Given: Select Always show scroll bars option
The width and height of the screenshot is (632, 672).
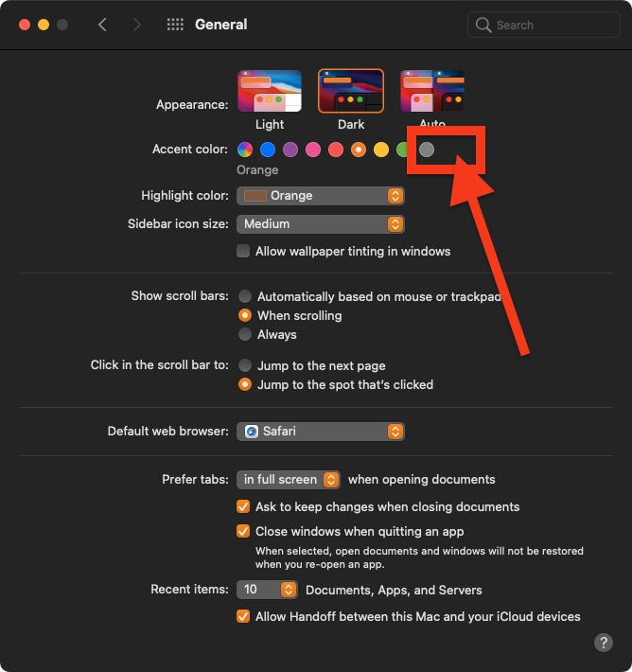Looking at the screenshot, I should [245, 334].
